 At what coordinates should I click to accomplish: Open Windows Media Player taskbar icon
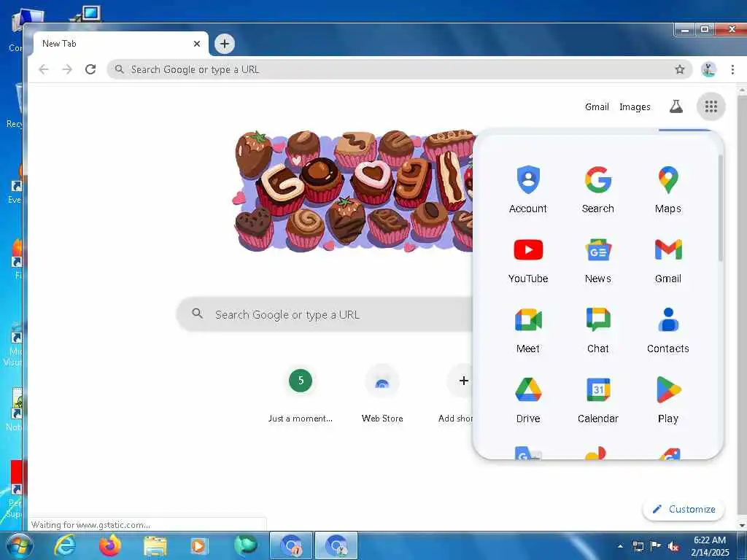[198, 545]
